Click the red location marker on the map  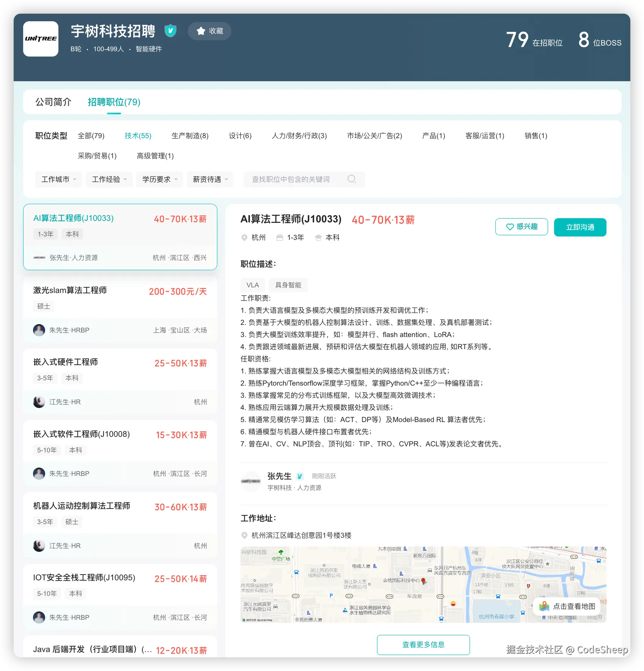(x=423, y=581)
